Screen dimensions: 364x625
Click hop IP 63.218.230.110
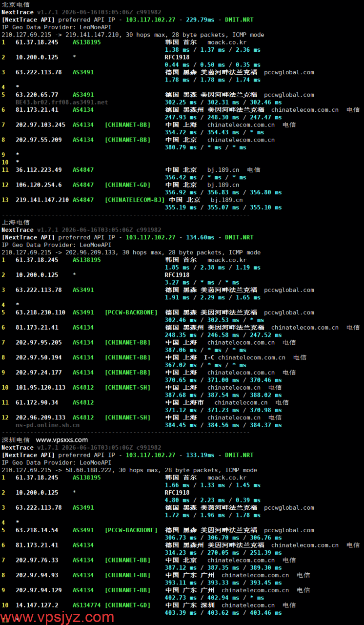click(40, 312)
